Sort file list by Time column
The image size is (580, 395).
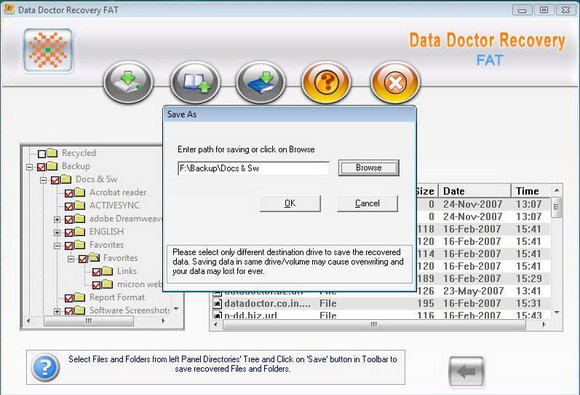click(x=530, y=191)
